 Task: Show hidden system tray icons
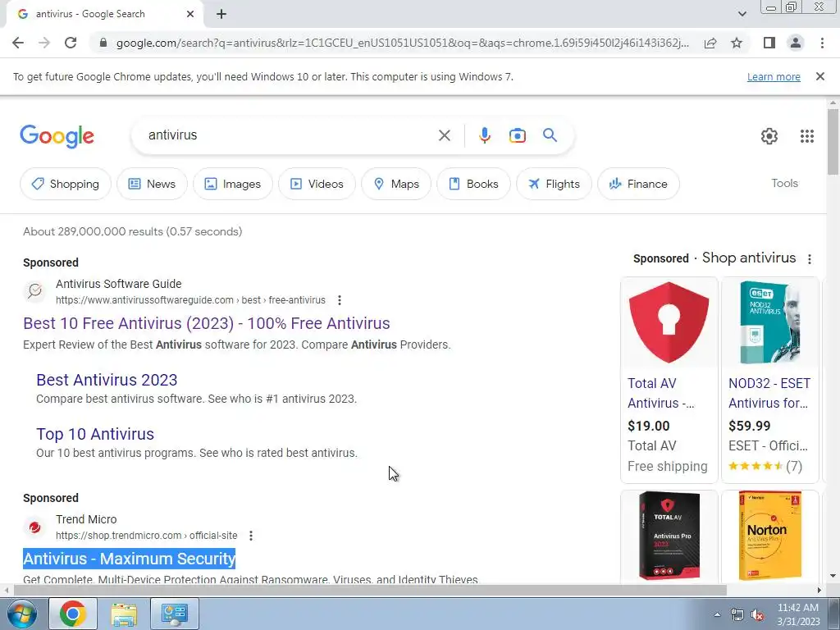(x=717, y=614)
